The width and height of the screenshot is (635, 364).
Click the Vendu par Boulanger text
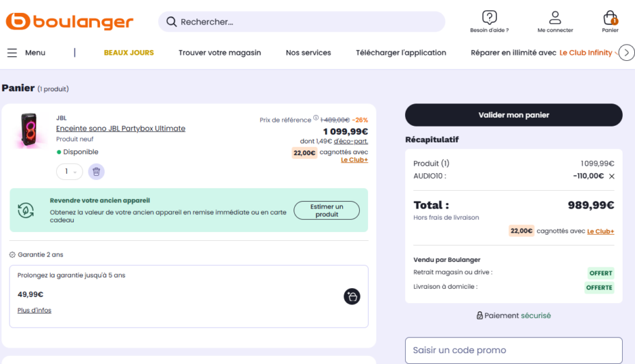447,260
